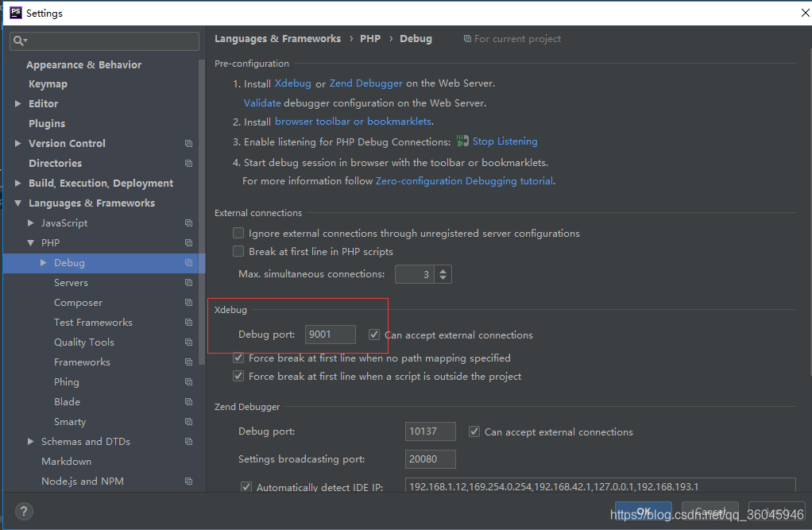Viewport: 812px width, 530px height.
Task: Click the Stop Listening link
Action: point(504,141)
